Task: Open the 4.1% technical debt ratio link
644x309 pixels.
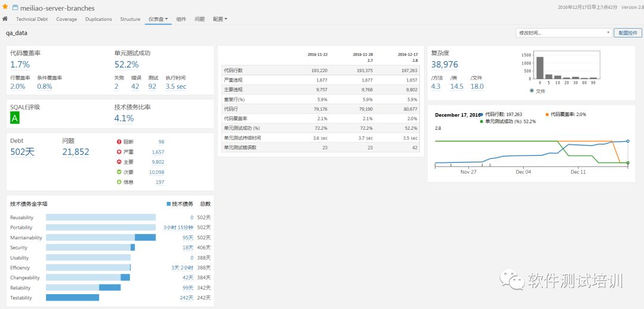Action: click(124, 118)
